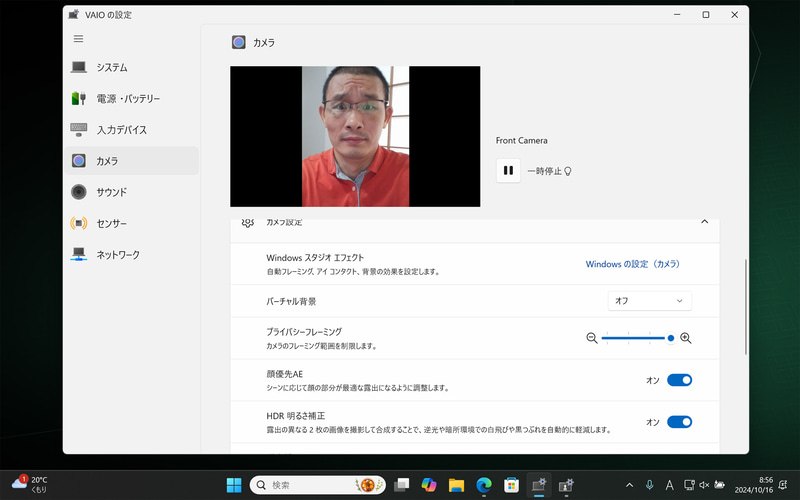Screen dimensions: 800x500
Task: Open Microsoft Store from taskbar
Action: (x=511, y=485)
